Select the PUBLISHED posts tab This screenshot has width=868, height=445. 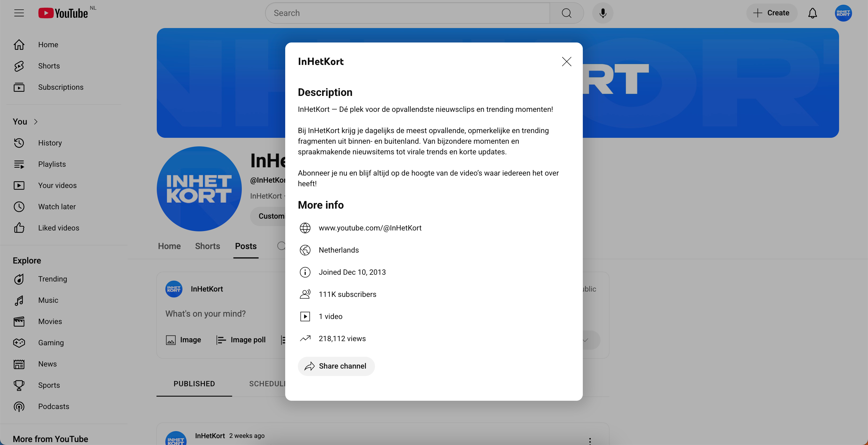(194, 384)
